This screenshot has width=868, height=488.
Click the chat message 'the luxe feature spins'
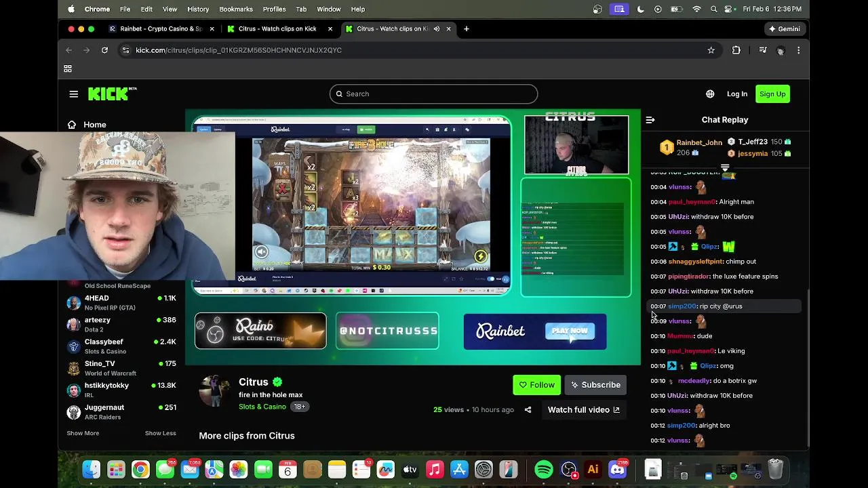point(745,277)
